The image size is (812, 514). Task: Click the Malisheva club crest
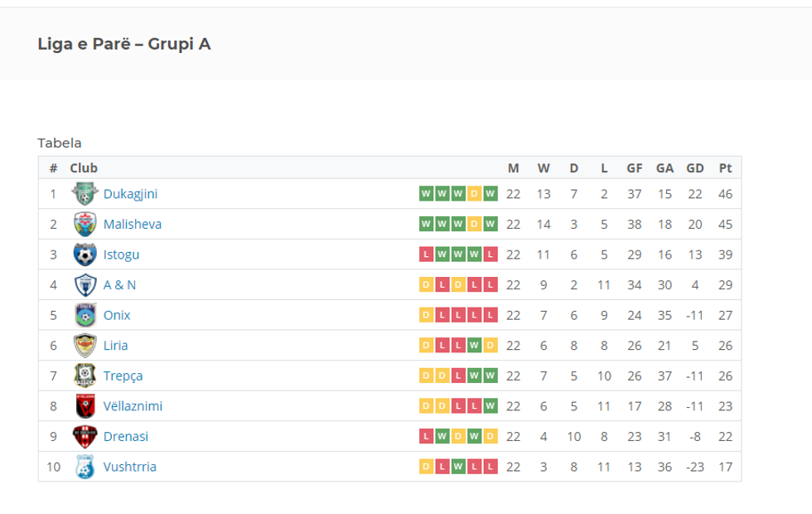point(85,224)
